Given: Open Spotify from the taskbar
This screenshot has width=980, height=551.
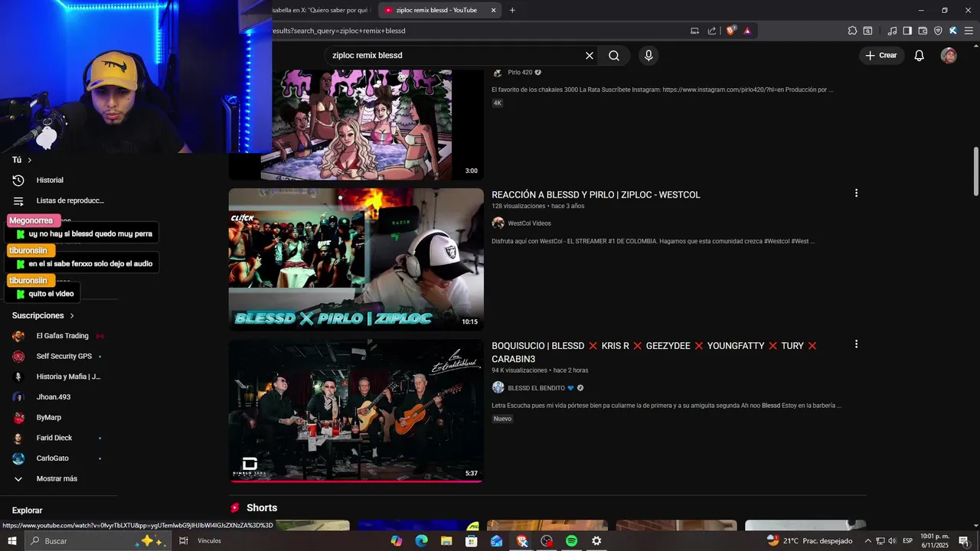Looking at the screenshot, I should 571,541.
